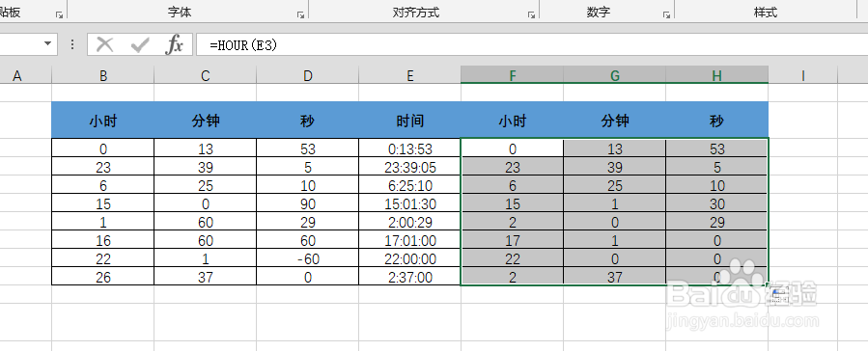Screen dimensions: 868x351
Task: Click the 时间 header cell
Action: click(x=410, y=120)
